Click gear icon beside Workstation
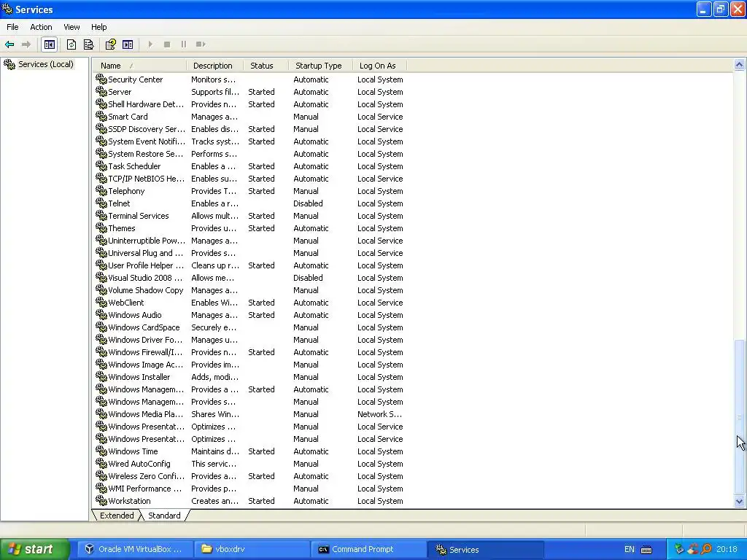747x560 pixels. coord(101,500)
